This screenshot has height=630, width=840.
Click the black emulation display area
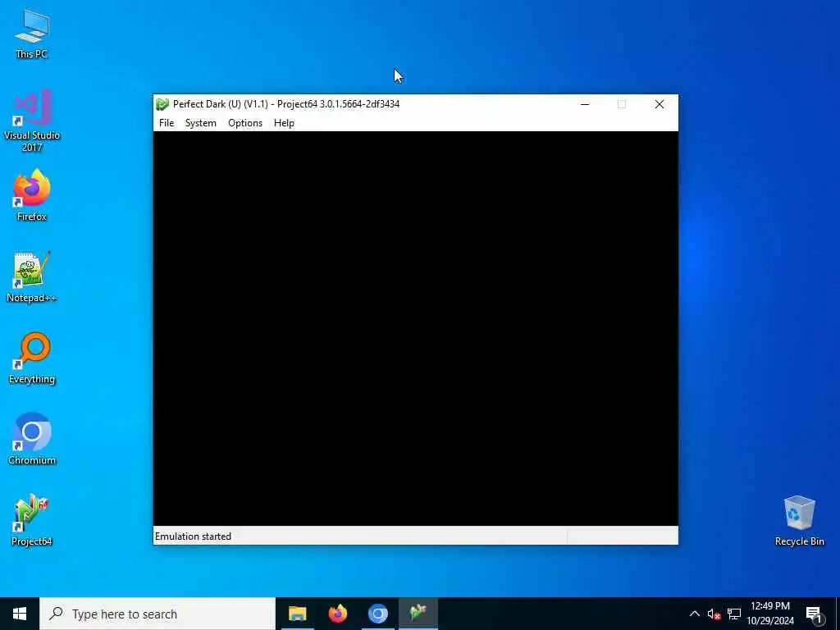coord(416,328)
